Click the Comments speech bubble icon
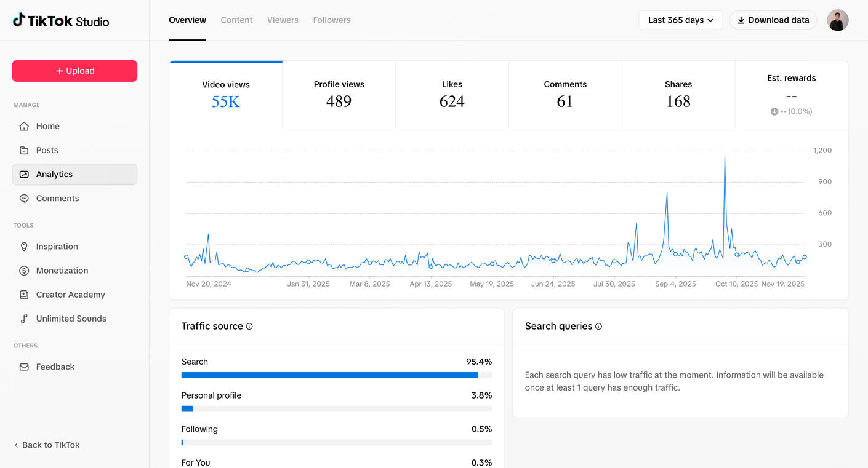Image resolution: width=868 pixels, height=468 pixels. [x=24, y=199]
